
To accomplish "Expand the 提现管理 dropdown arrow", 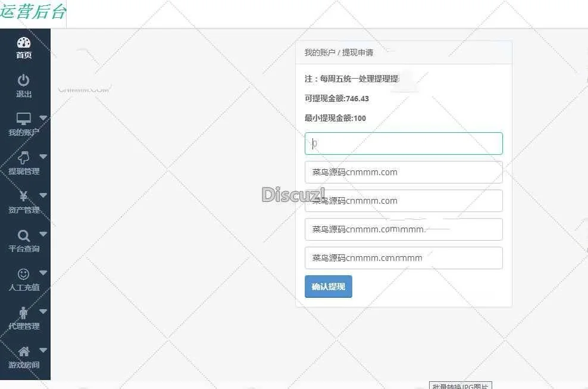I will 43,156.
